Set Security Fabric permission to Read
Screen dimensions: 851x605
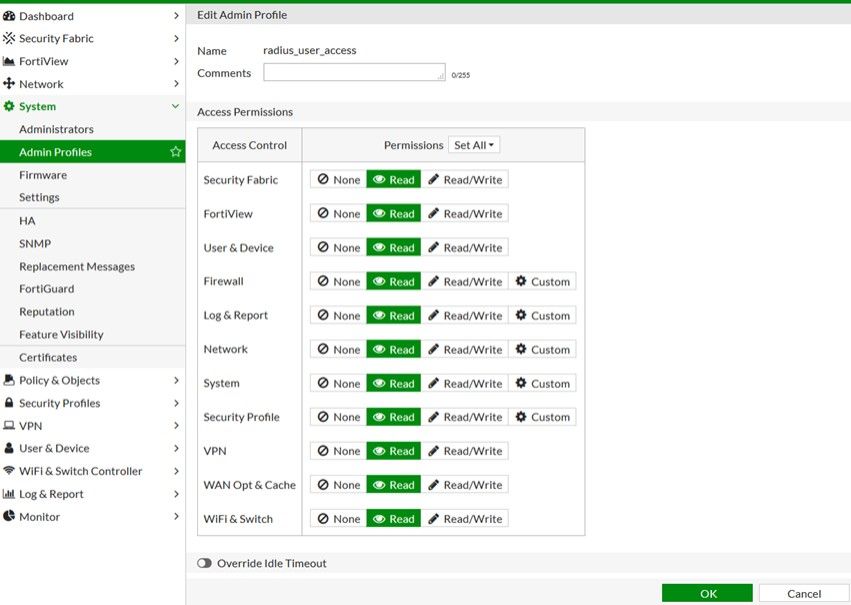[x=393, y=180]
